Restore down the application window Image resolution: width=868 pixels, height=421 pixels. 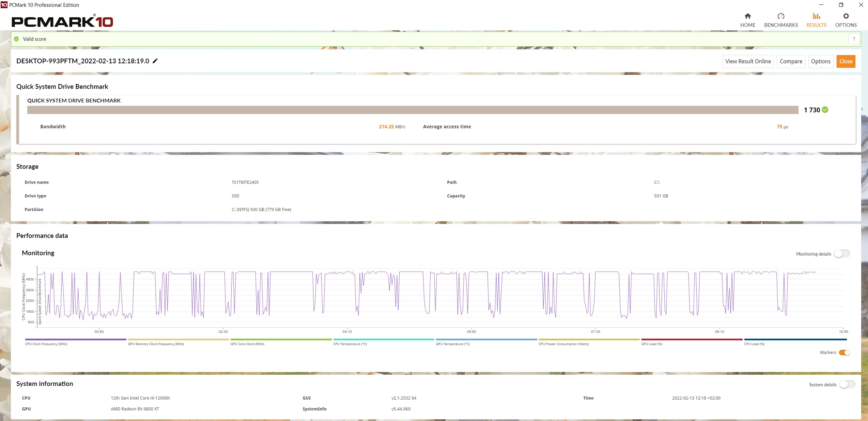pyautogui.click(x=841, y=5)
